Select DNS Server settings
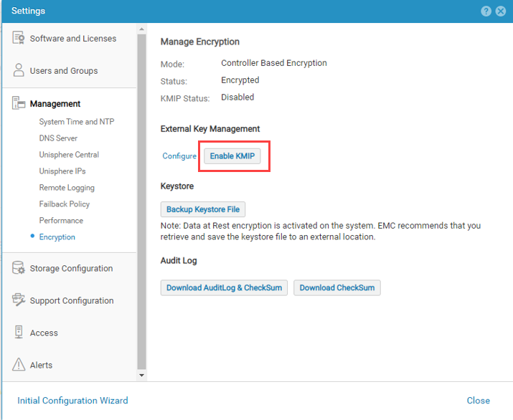 58,138
